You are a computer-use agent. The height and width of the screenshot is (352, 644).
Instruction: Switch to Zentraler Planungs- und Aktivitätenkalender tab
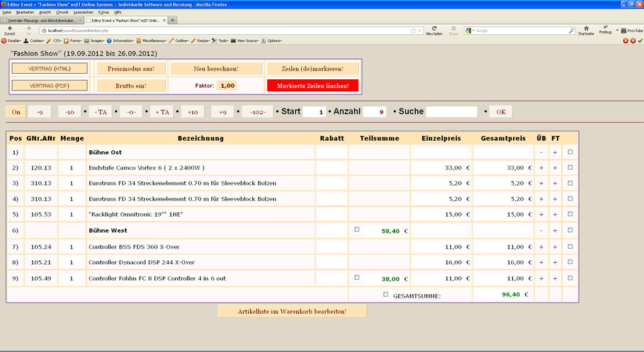[42, 20]
